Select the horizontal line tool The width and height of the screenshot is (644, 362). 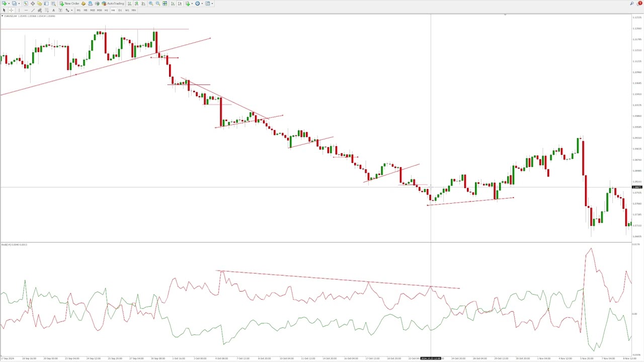click(26, 10)
